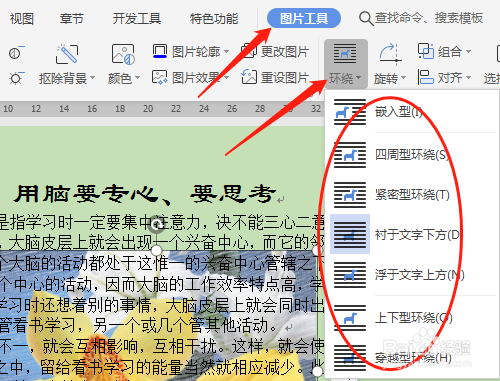This screenshot has width=500, height=381.
Task: Click the brightness sun icon
Action: click(x=16, y=78)
